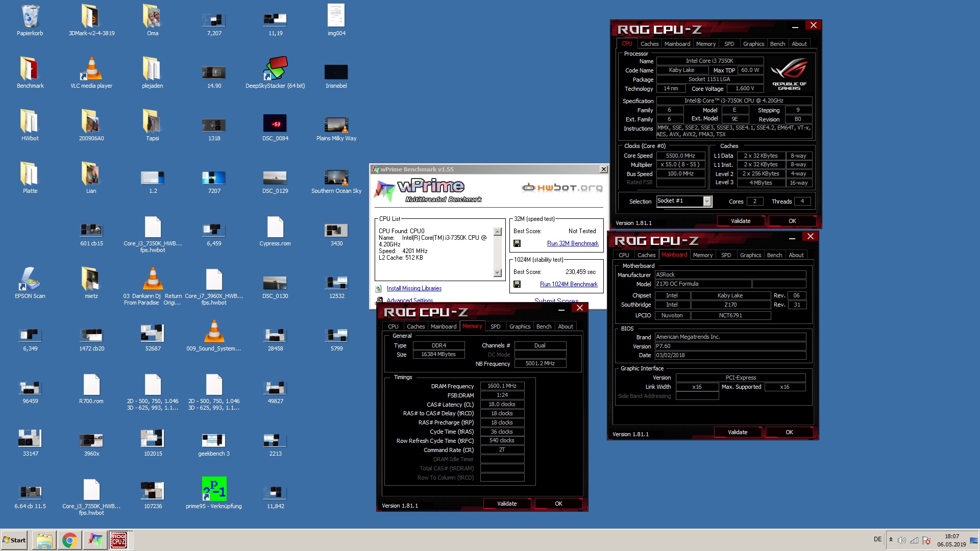This screenshot has height=551, width=980.
Task: Click Validate in top CPU-Z CPU window
Action: click(741, 221)
